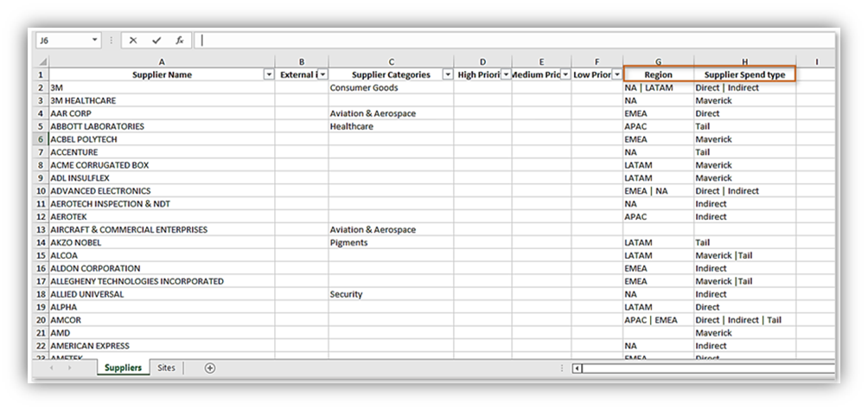Switch to the Suppliers sheet tab

click(124, 368)
